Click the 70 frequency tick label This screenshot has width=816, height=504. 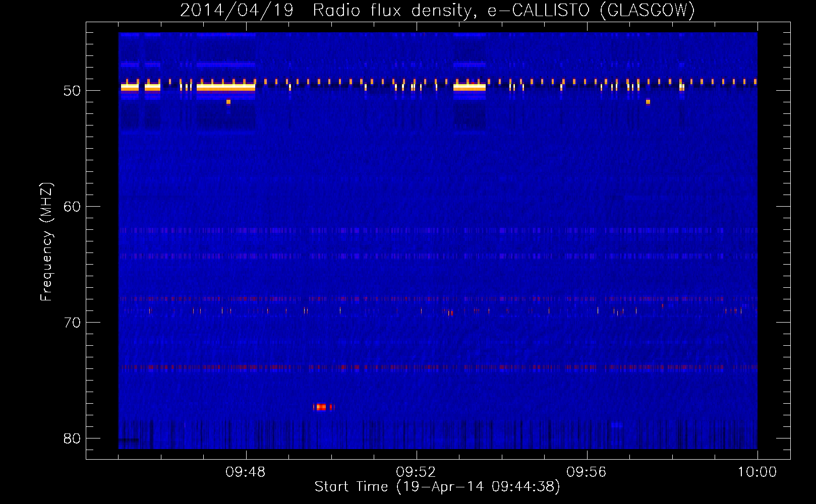tap(72, 323)
